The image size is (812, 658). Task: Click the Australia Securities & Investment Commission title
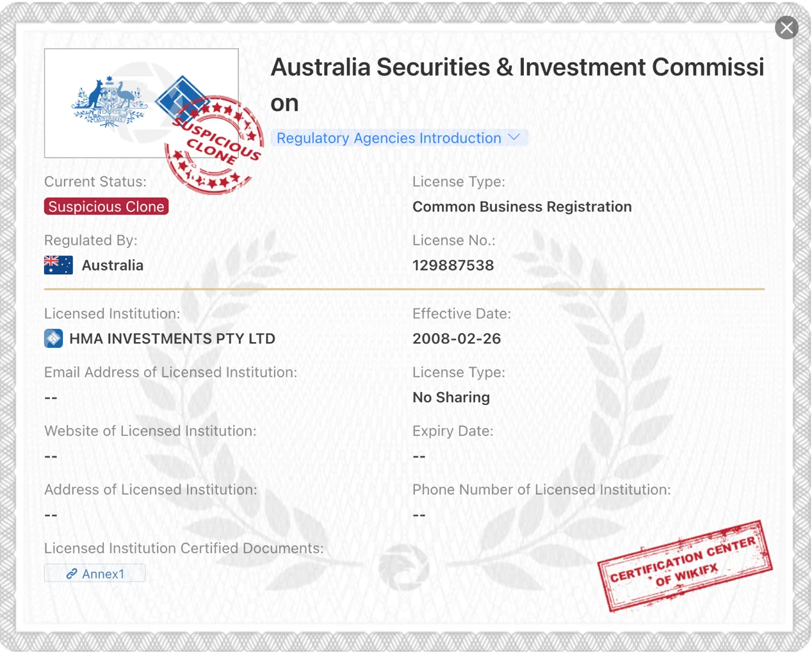517,85
